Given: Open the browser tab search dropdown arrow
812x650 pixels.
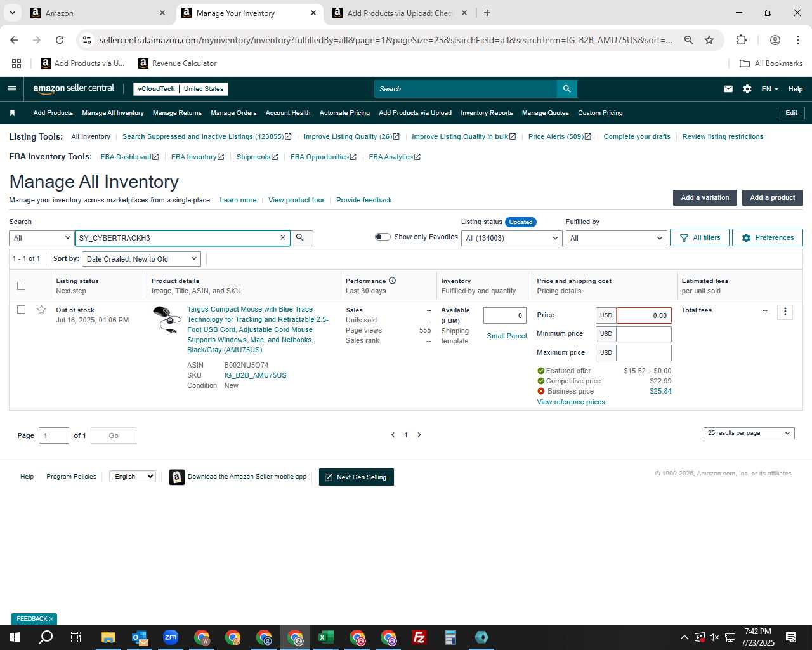Looking at the screenshot, I should [x=12, y=13].
